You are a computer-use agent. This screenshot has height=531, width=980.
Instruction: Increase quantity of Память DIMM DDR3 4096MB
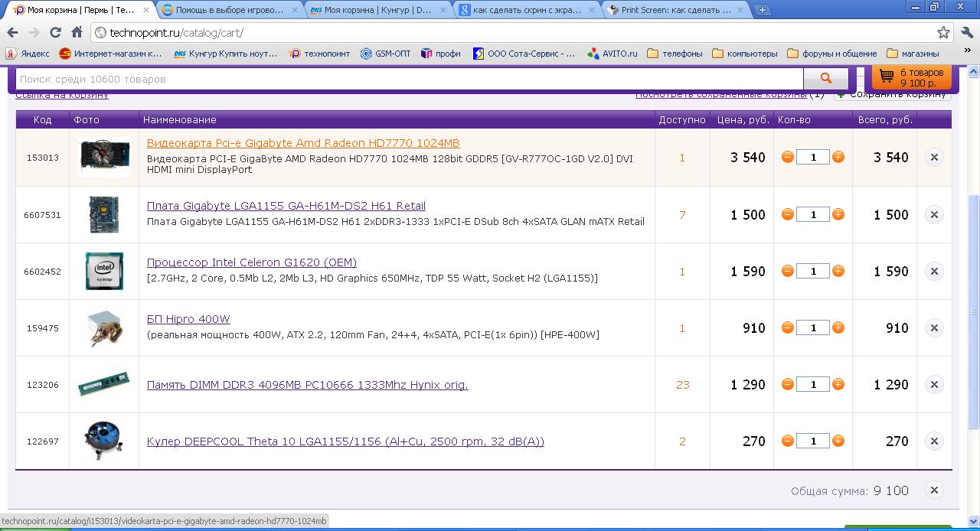[838, 384]
